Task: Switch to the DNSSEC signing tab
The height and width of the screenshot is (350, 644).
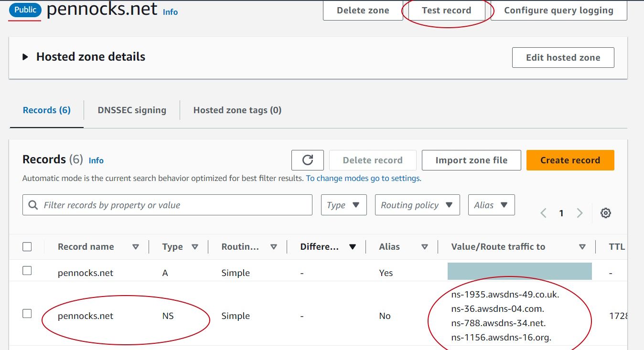Action: [x=132, y=110]
